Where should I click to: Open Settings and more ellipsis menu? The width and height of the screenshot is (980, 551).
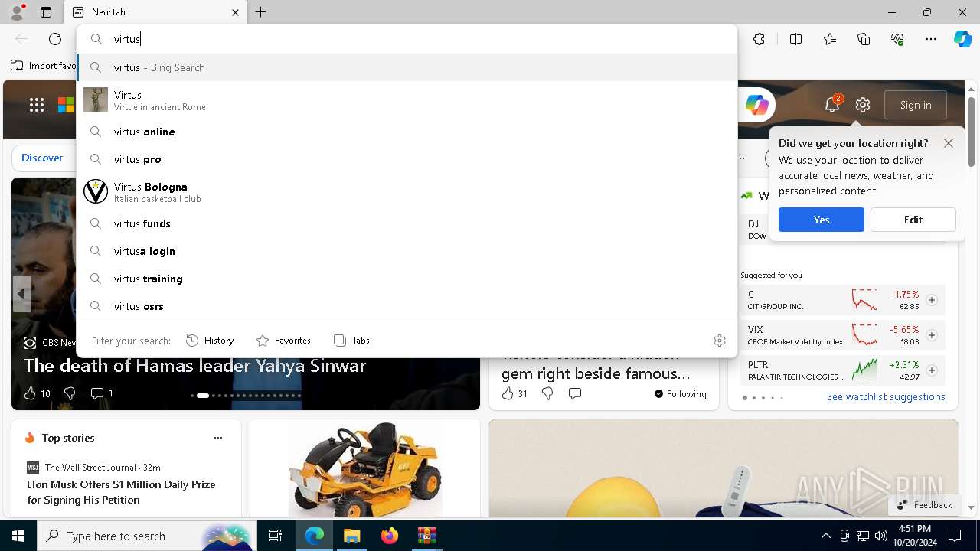pos(931,39)
